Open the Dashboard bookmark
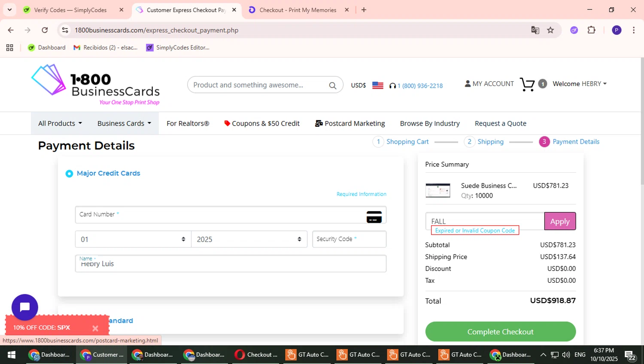The image size is (644, 364). (x=47, y=48)
